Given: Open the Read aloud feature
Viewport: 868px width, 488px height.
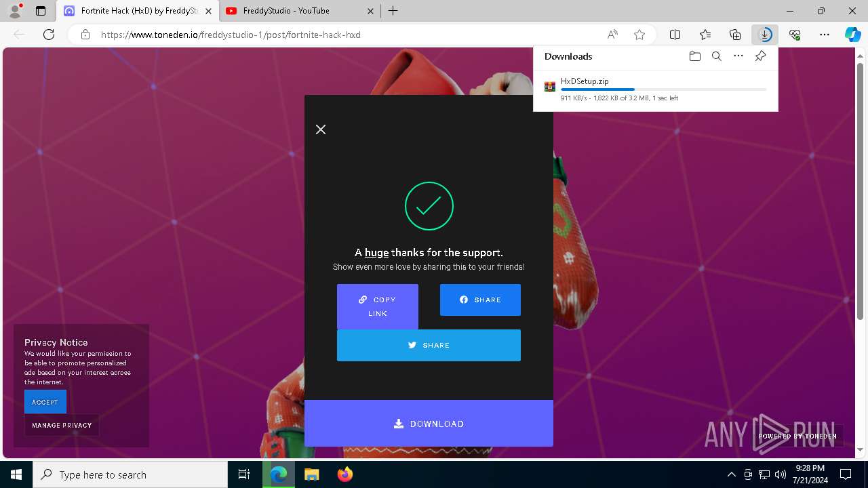Looking at the screenshot, I should [612, 35].
